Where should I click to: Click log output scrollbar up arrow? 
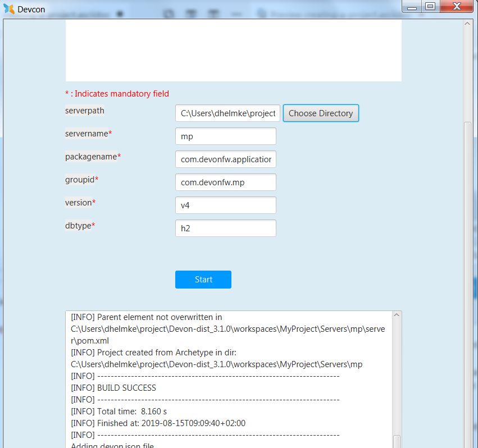(397, 315)
